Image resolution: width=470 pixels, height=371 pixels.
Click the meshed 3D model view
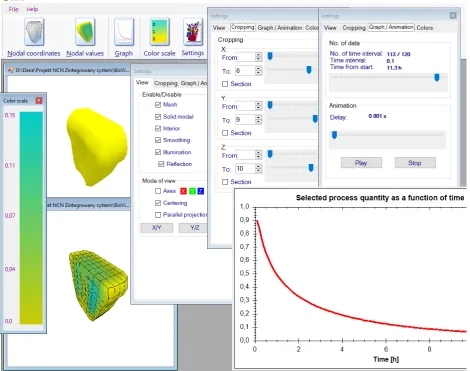99,286
